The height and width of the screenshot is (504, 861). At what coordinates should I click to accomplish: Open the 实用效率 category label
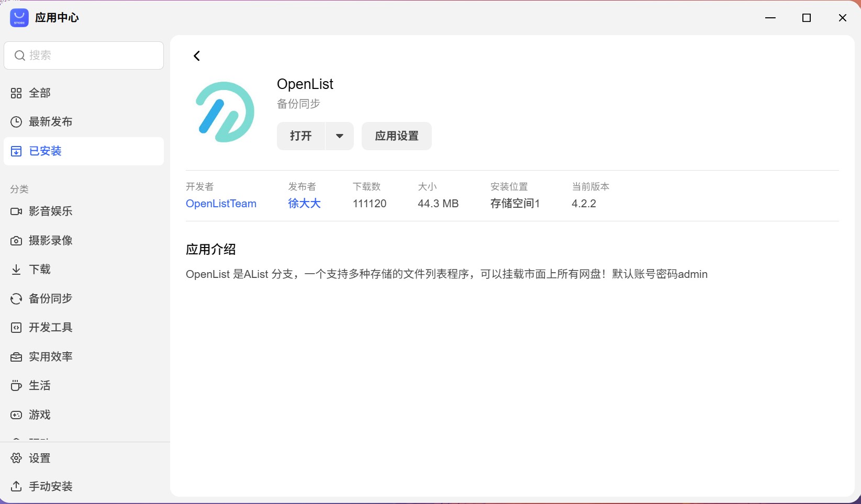51,357
